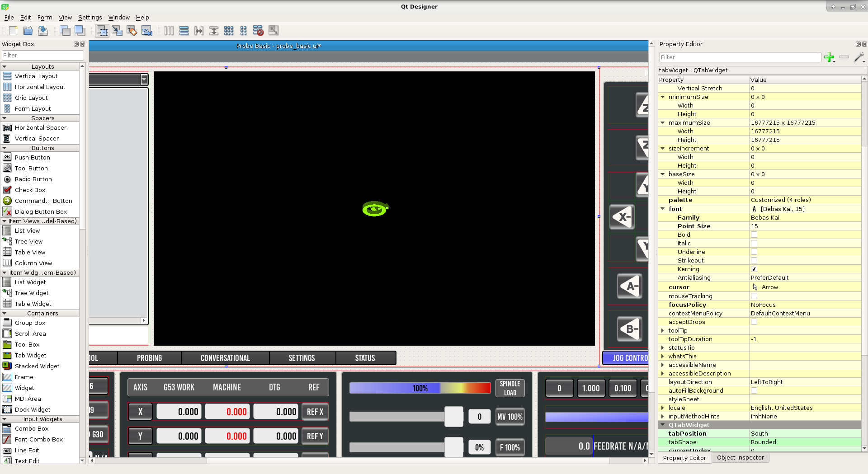Click the SPINDLE LOAD button
The height and width of the screenshot is (474, 868).
pos(510,388)
